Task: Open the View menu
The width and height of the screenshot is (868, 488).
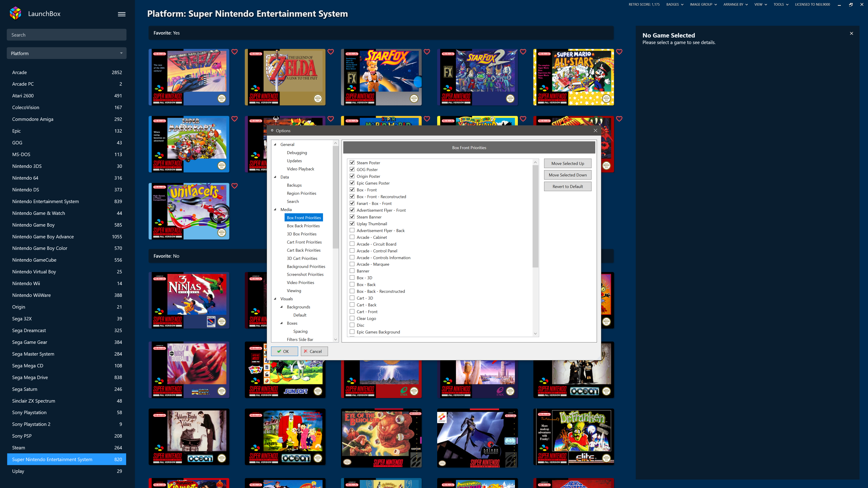Action: coord(760,4)
